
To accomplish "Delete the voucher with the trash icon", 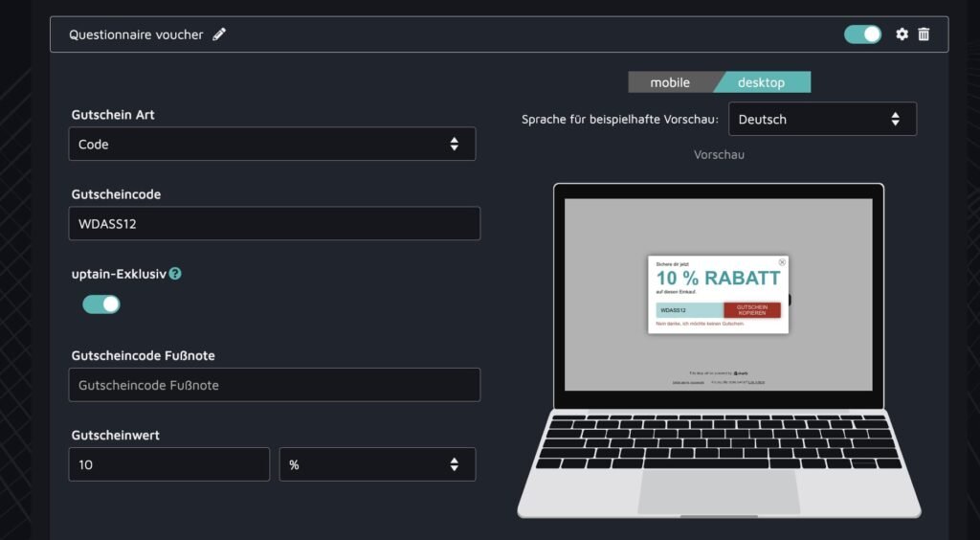I will [x=924, y=34].
